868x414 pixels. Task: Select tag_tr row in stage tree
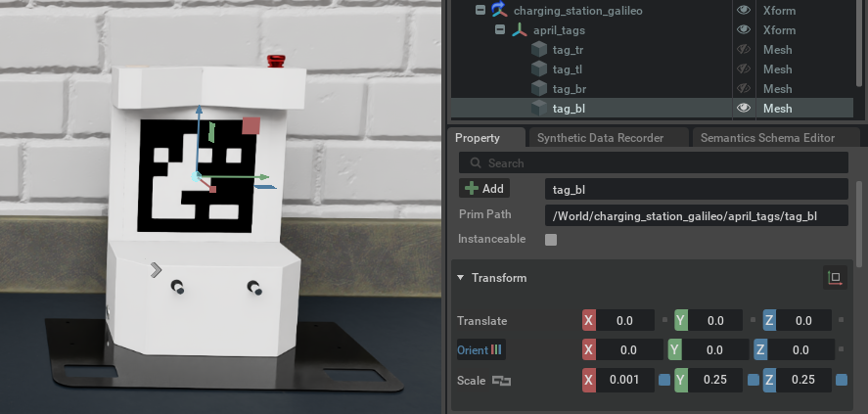tap(652, 50)
